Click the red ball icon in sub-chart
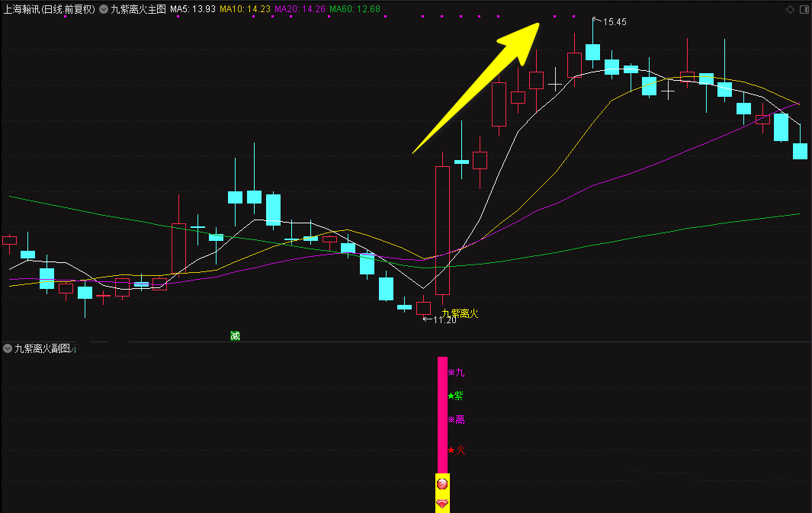The width and height of the screenshot is (812, 513). [x=441, y=483]
